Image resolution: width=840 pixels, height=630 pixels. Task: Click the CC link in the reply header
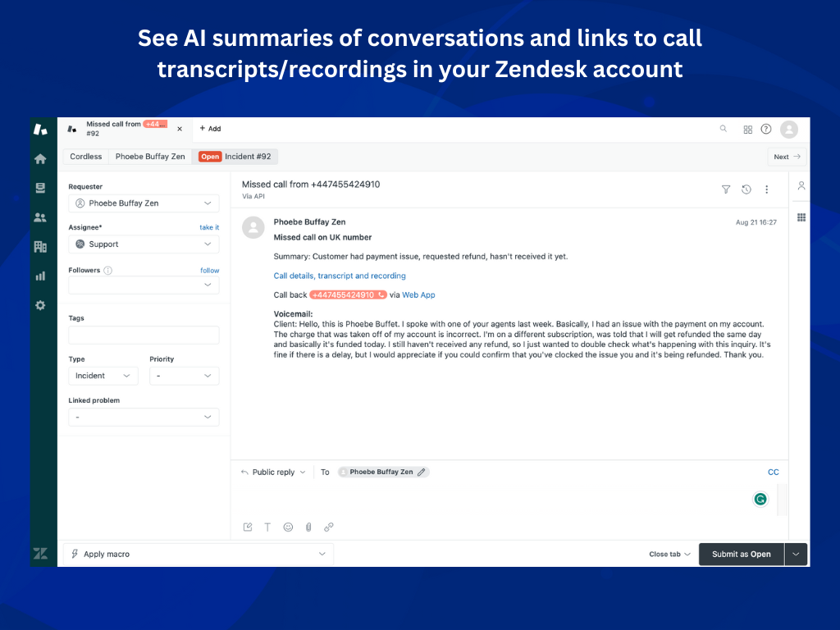[773, 472]
